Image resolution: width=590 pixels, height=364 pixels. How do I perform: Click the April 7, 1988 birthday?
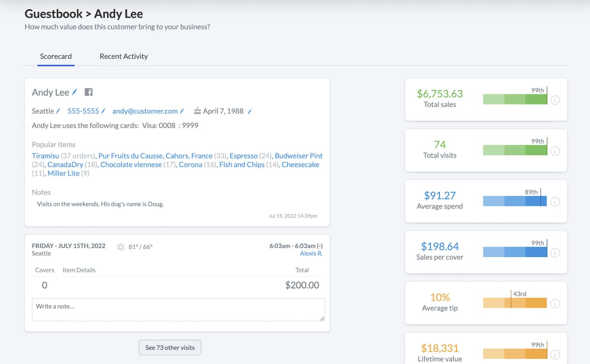click(223, 111)
